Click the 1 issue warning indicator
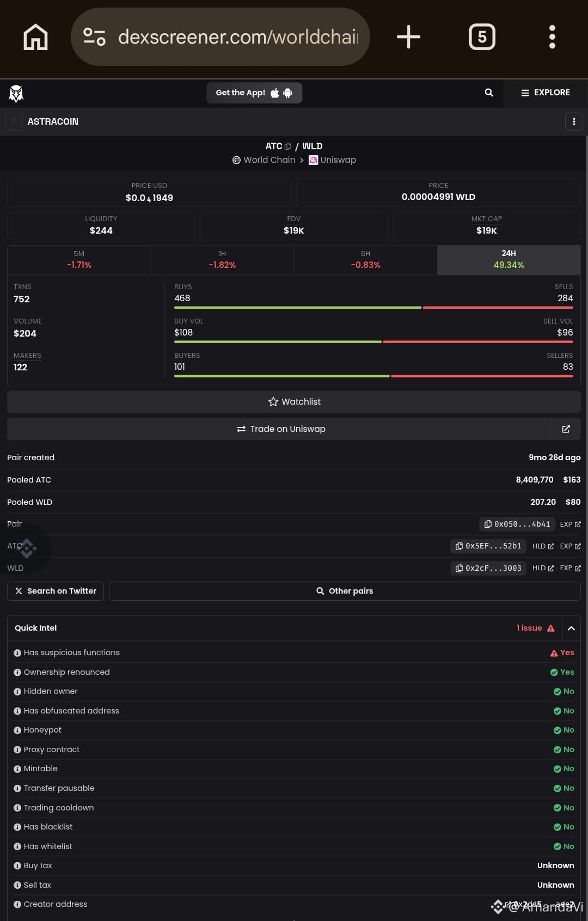 536,628
